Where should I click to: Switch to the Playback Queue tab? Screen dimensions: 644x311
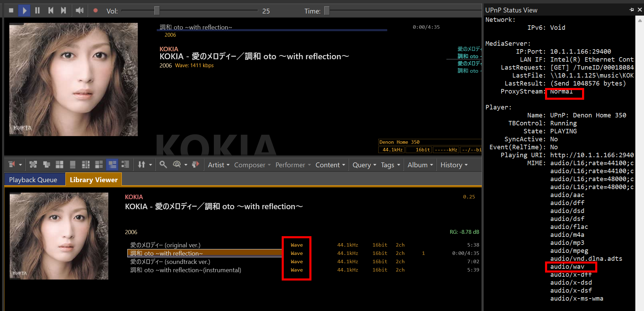click(x=33, y=180)
